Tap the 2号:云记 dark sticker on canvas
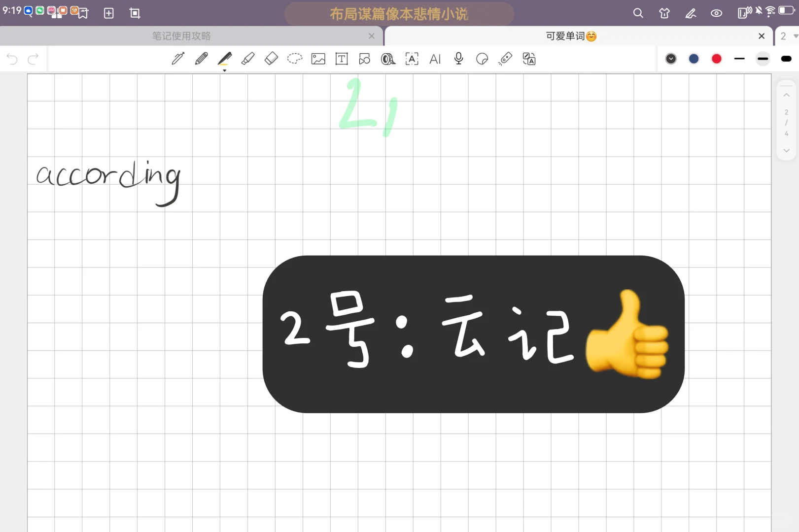 (474, 334)
